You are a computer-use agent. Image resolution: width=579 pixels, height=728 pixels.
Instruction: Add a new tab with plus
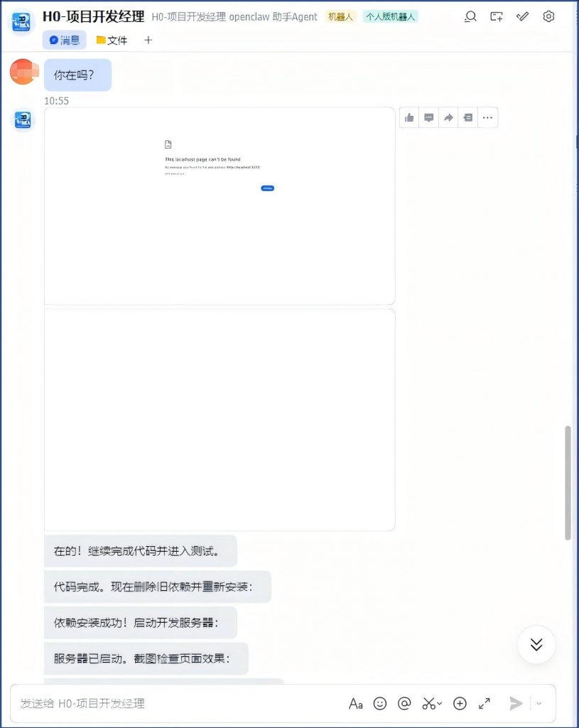(148, 41)
